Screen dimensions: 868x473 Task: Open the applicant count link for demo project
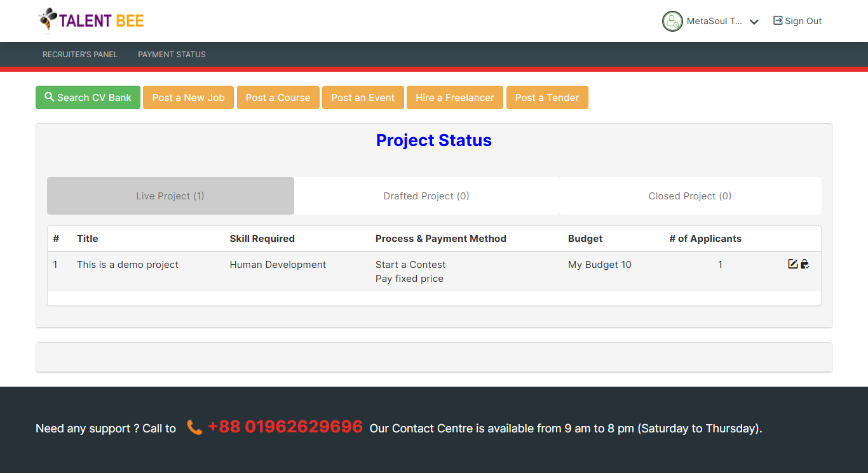pos(720,265)
